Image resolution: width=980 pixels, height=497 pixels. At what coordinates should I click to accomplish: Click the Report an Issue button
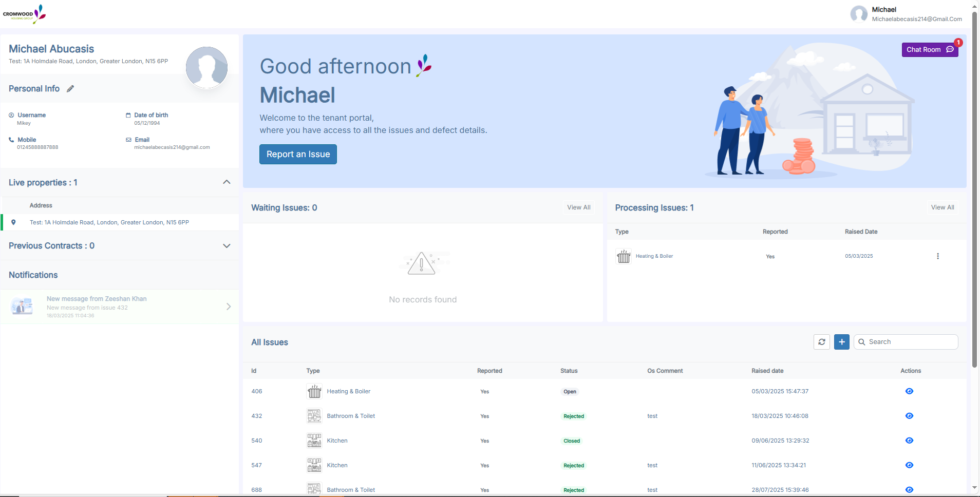tap(298, 155)
